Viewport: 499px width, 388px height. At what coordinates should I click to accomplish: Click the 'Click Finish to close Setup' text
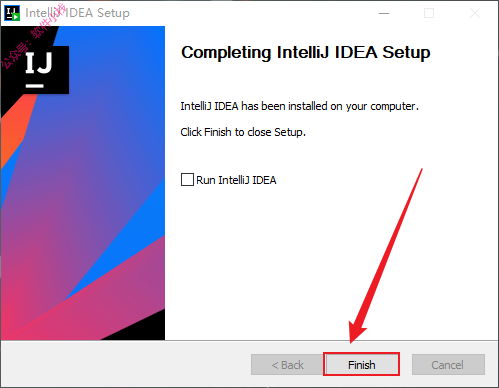pyautogui.click(x=243, y=132)
